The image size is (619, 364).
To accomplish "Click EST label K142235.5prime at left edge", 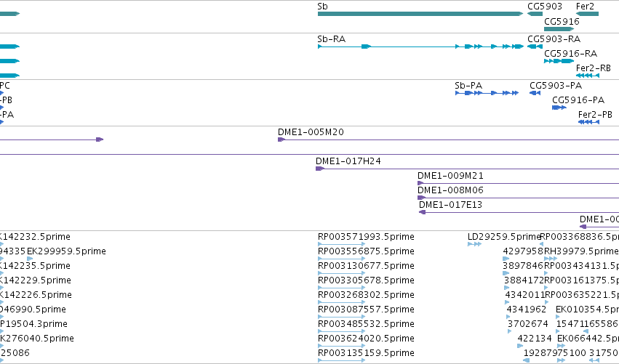I will coord(35,266).
